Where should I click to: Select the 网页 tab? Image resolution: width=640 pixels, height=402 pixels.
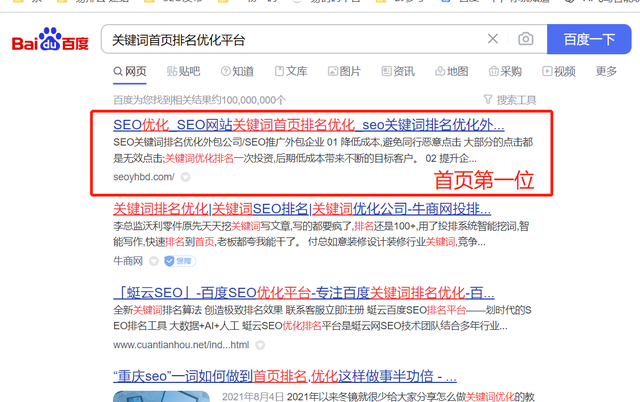point(130,71)
